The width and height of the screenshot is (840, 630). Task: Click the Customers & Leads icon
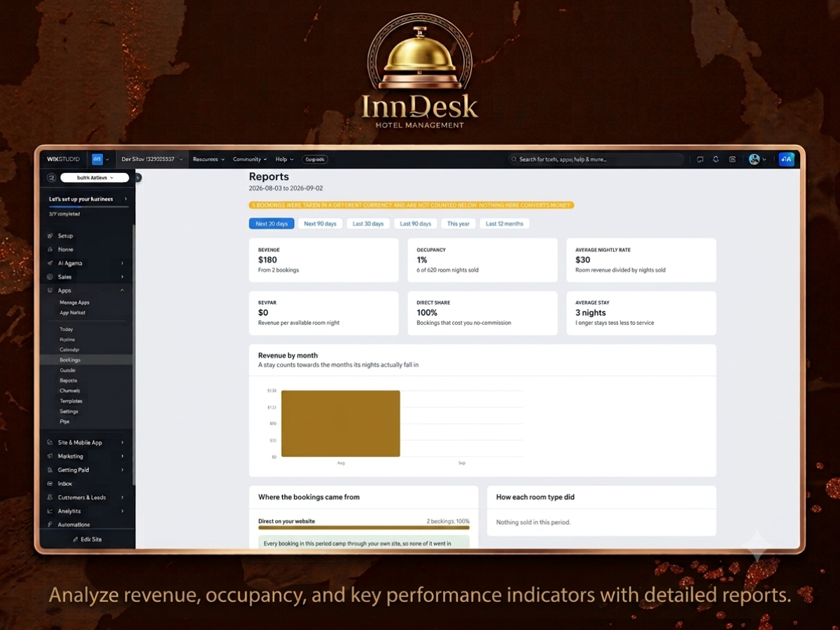(50, 497)
